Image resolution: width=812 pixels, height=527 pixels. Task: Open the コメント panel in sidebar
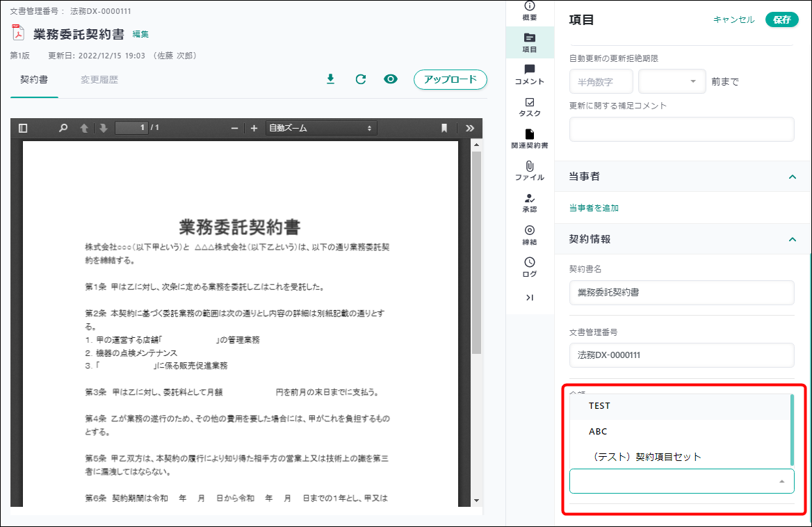[x=530, y=74]
